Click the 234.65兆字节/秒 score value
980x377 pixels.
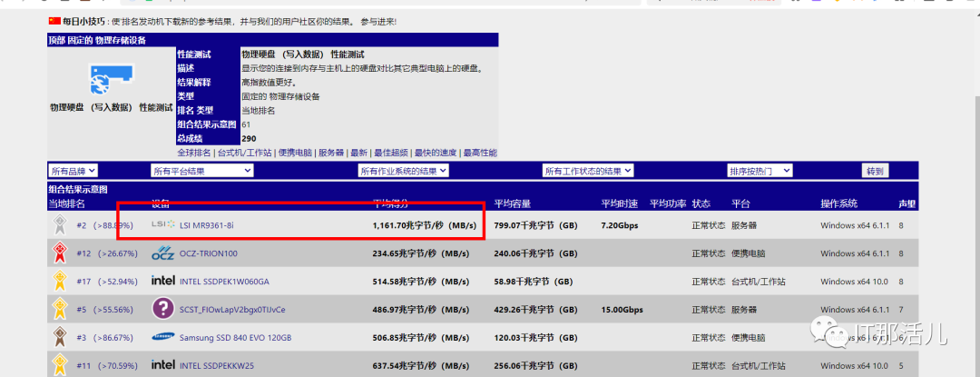421,253
